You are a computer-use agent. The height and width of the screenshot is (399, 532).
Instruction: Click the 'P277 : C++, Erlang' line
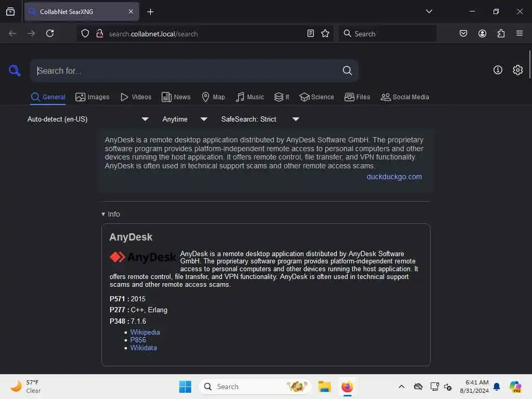pyautogui.click(x=138, y=310)
